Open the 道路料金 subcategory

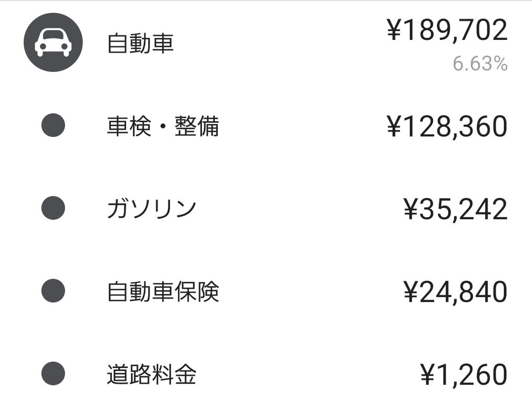coord(266,374)
